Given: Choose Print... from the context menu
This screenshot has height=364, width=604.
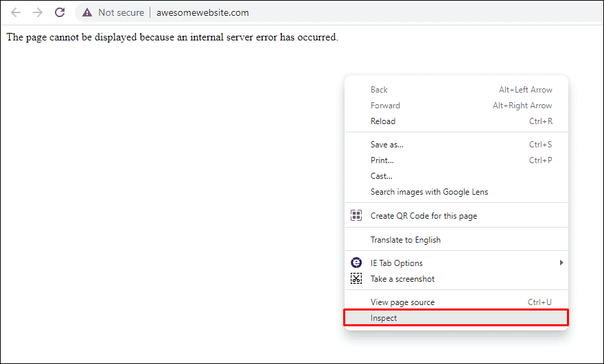Looking at the screenshot, I should point(456,160).
